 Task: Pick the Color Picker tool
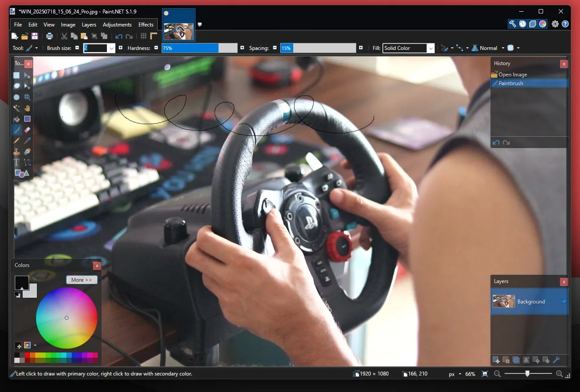(x=27, y=140)
